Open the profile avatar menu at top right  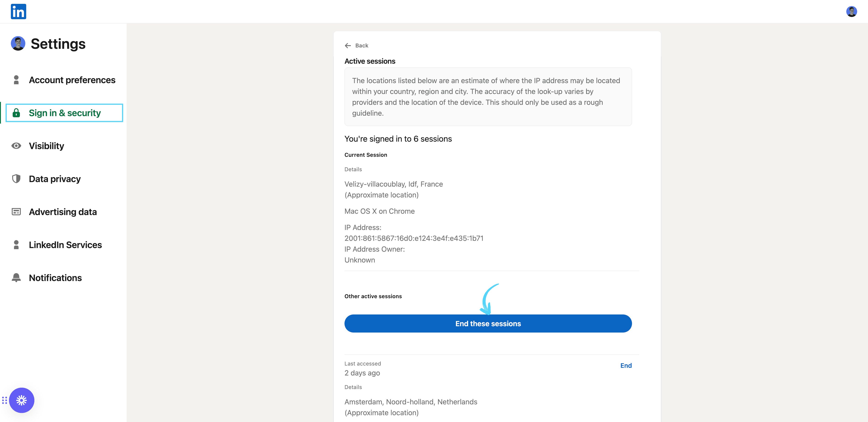tap(851, 12)
